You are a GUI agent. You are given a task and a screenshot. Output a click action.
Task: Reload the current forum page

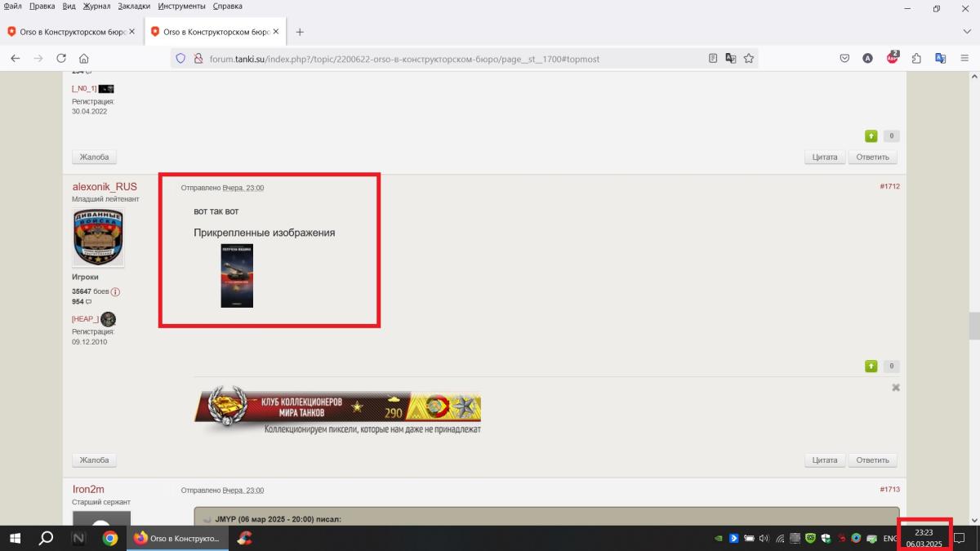[x=60, y=58]
